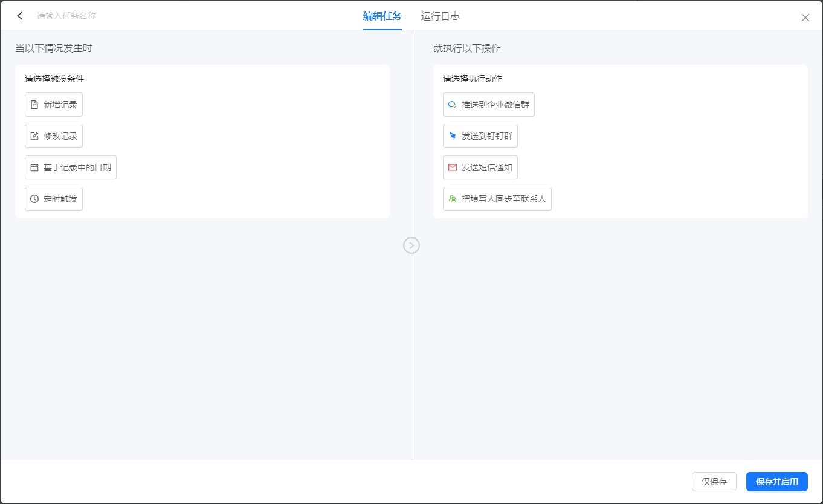Click the 当以下情况发生时 heading

54,48
